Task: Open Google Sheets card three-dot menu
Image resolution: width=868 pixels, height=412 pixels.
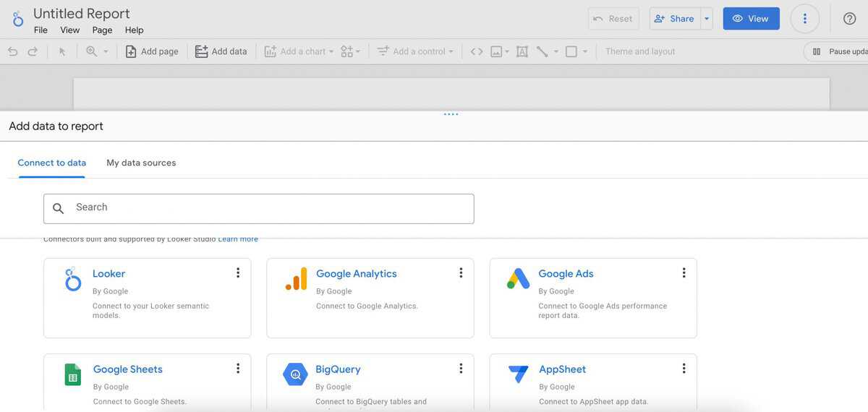Action: click(x=237, y=368)
